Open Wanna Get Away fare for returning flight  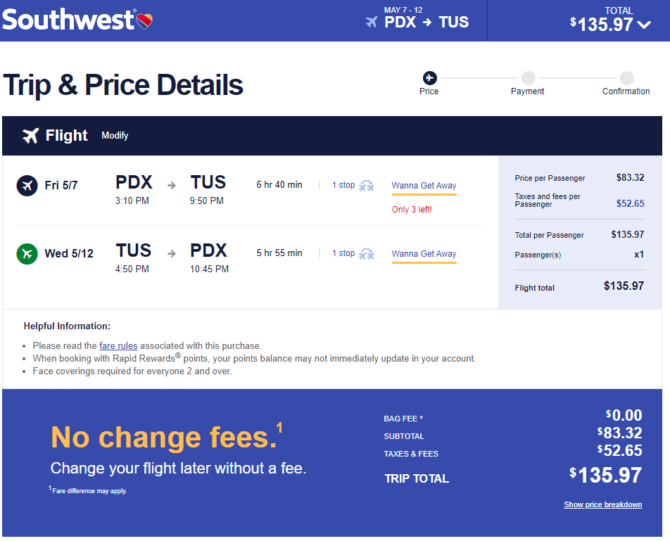[x=424, y=254]
